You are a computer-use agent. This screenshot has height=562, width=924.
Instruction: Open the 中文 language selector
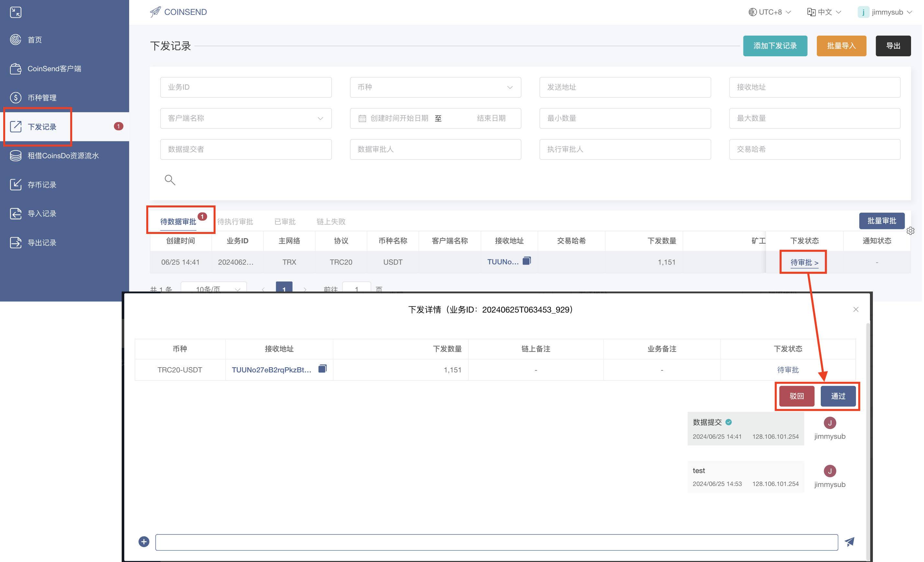point(824,12)
